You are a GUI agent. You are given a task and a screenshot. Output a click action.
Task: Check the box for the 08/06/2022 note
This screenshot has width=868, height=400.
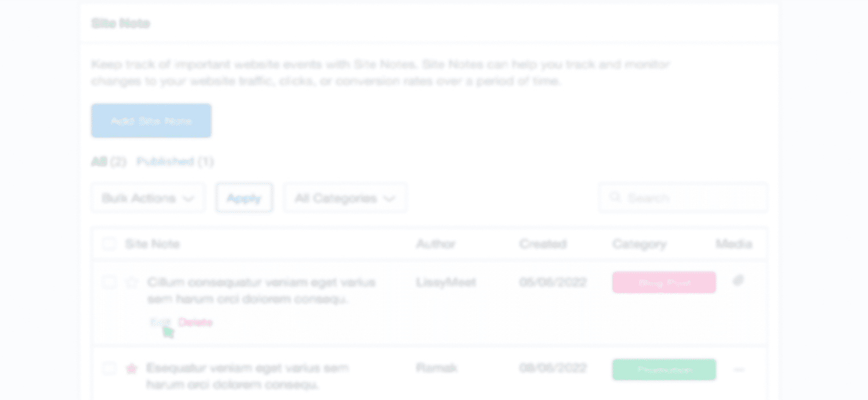[x=109, y=369]
